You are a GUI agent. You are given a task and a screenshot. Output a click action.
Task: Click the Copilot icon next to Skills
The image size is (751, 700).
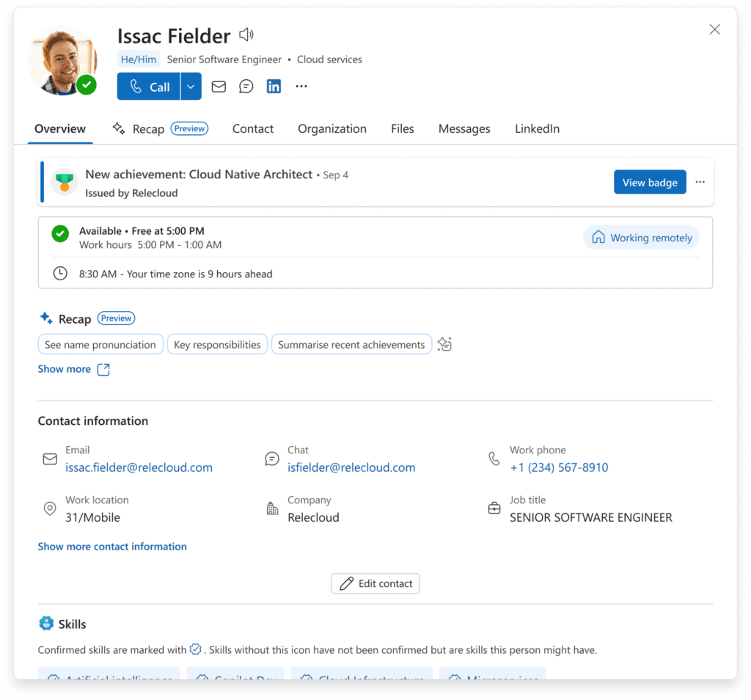tap(45, 623)
